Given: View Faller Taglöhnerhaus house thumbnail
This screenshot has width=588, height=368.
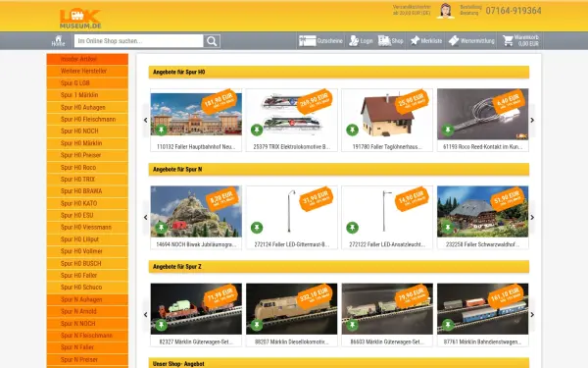Looking at the screenshot, I should click(x=387, y=115).
